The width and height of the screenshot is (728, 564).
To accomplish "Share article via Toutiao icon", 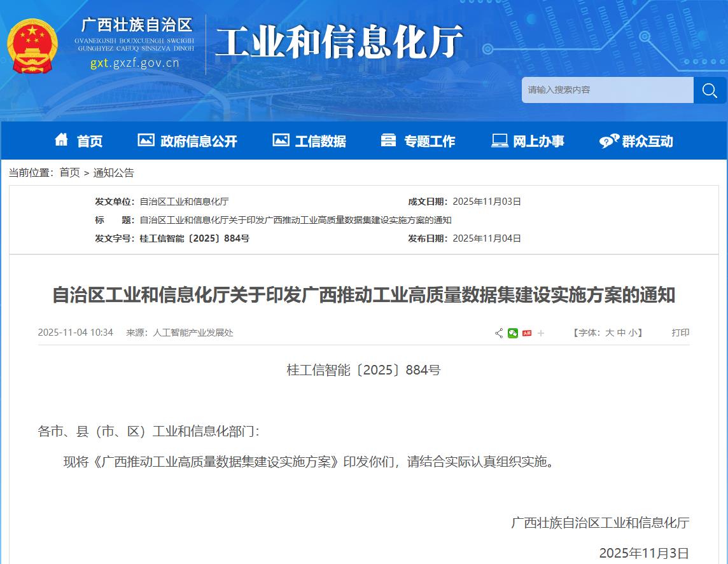I will pos(527,333).
